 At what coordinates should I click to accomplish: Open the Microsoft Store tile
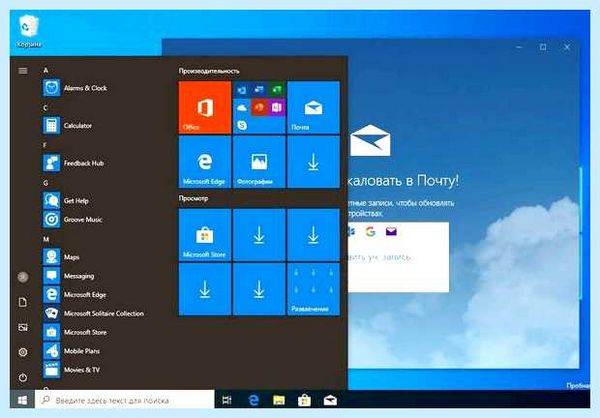(x=205, y=235)
